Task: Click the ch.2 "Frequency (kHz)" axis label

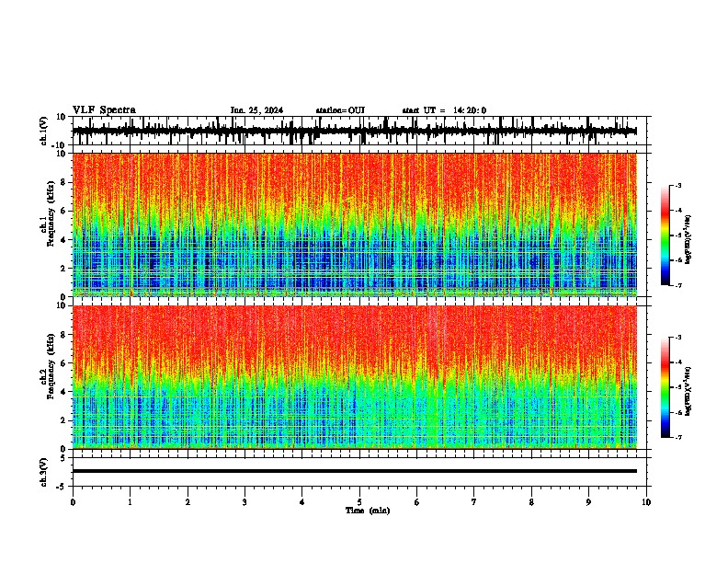Action: pyautogui.click(x=51, y=366)
